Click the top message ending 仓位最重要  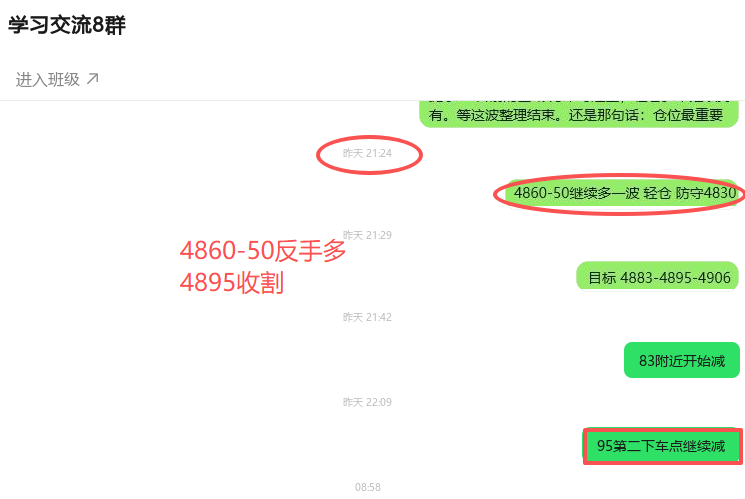click(578, 114)
